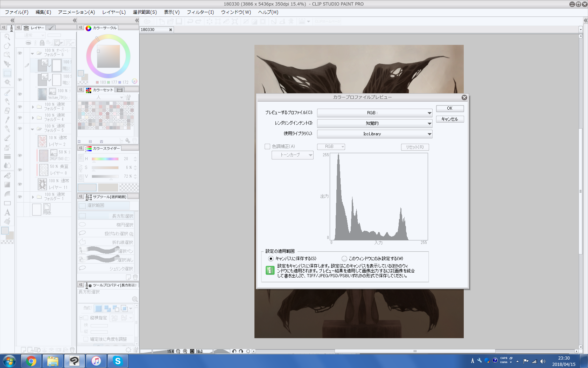
Task: Select the rectangular Selection marquee tool
Action: (x=7, y=73)
